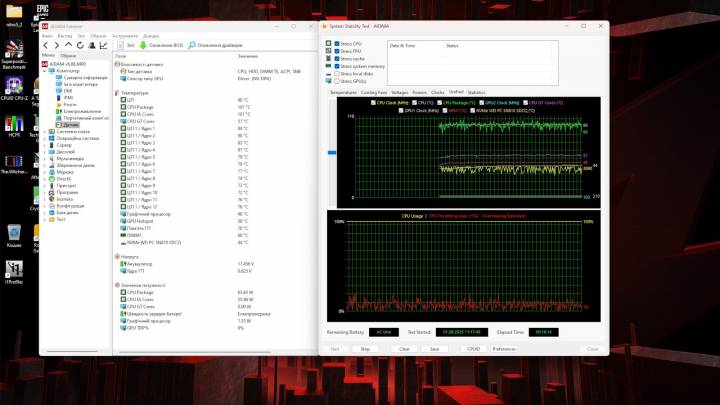Refresh the AIDA64 sensor page

80,45
